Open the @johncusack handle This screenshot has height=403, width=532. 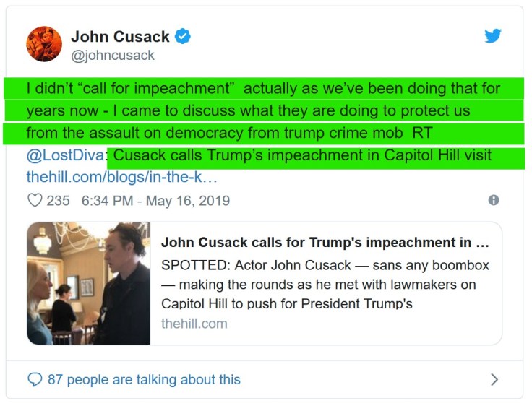112,55
